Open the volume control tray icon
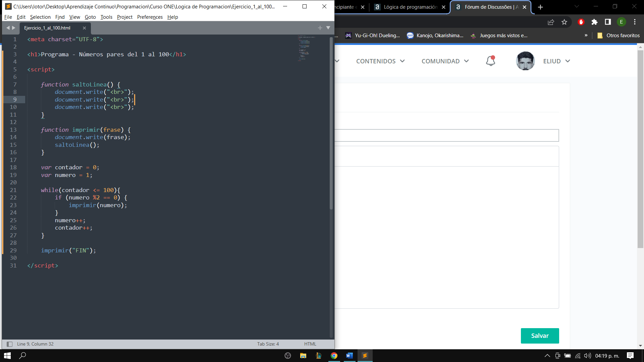644x362 pixels. pyautogui.click(x=587, y=356)
